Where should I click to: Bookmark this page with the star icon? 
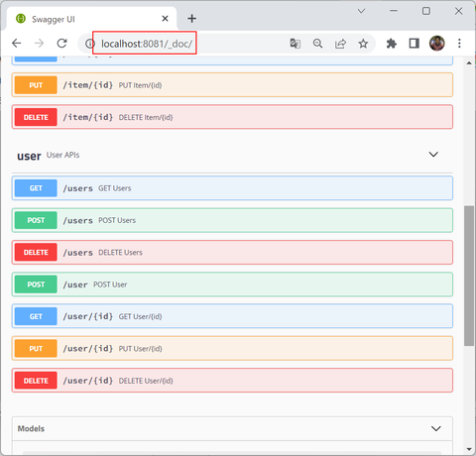coord(363,44)
